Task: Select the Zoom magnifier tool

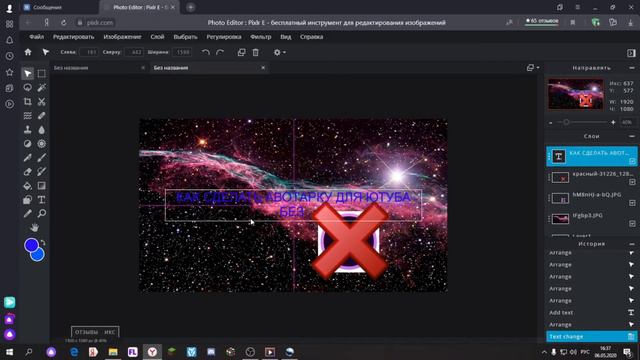Action: tap(42, 213)
